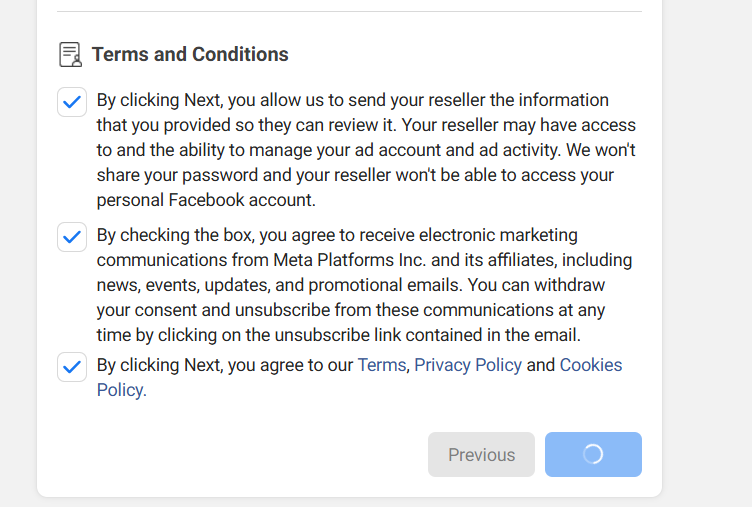Click the 'personal Facebook account' text
The width and height of the screenshot is (752, 507).
206,200
